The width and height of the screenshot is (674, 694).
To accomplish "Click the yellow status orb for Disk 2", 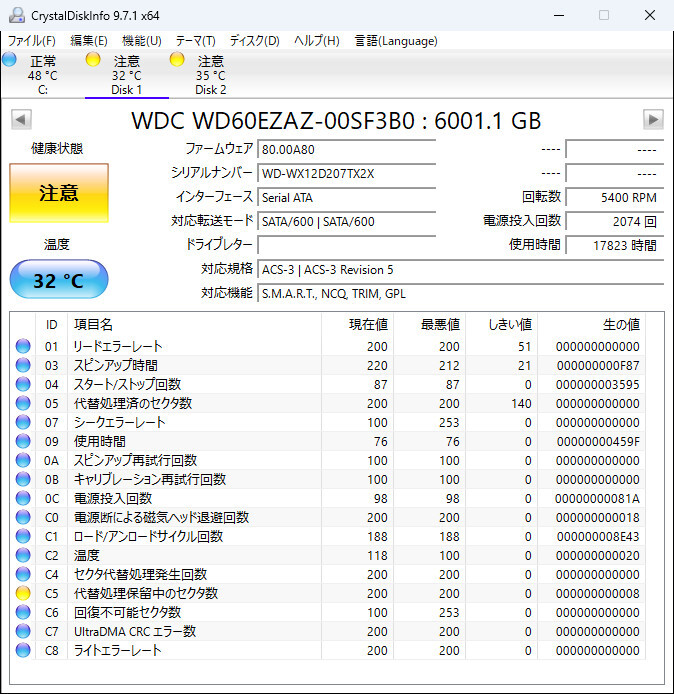I will [177, 59].
